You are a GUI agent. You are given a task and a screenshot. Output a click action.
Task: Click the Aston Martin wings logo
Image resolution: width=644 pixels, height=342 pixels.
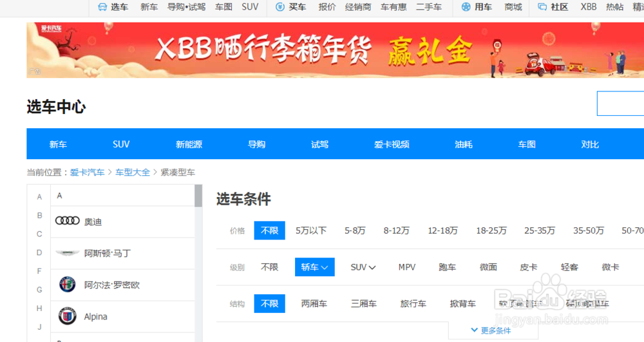(x=68, y=253)
